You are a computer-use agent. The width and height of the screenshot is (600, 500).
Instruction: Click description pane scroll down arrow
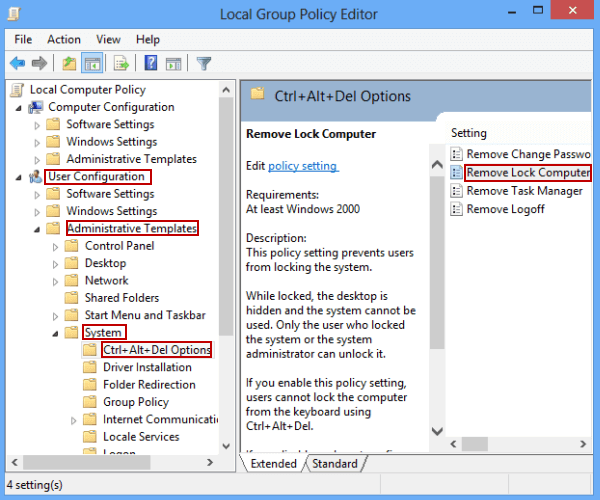pos(437,431)
